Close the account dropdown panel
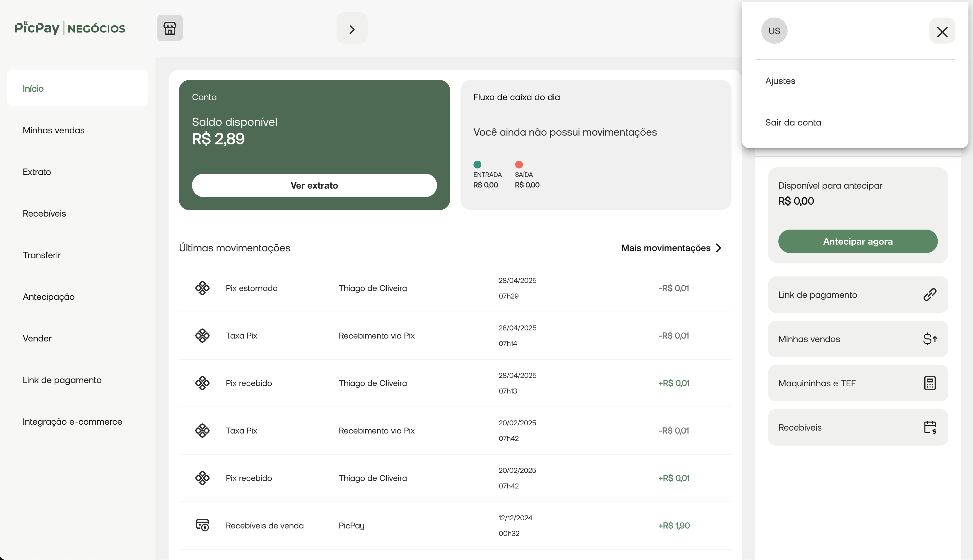This screenshot has width=973, height=560. coord(942,32)
